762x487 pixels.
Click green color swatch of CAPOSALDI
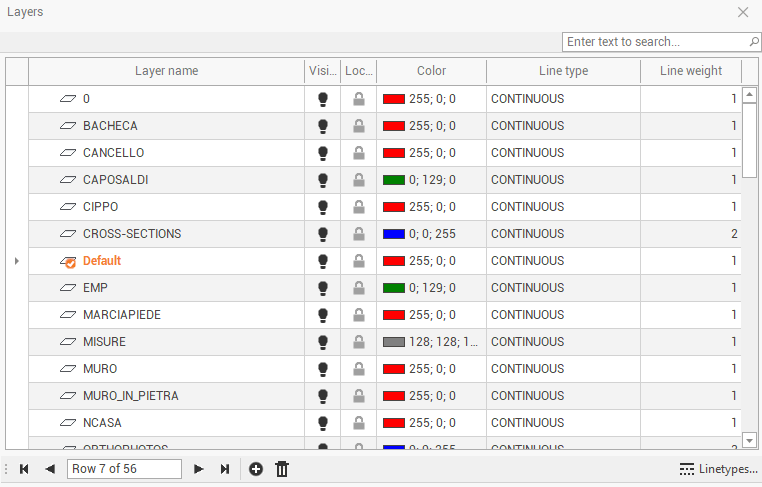coord(394,180)
